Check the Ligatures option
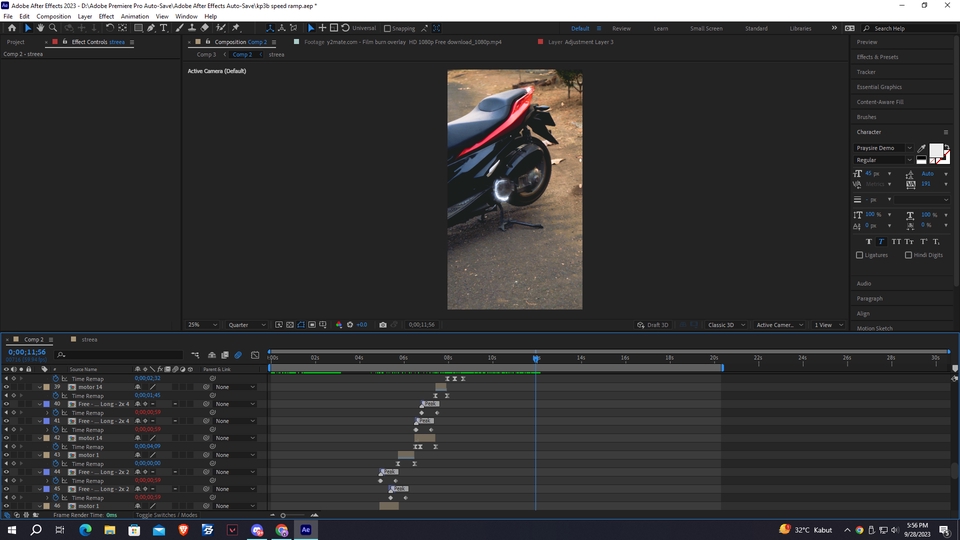This screenshot has width=960, height=540. point(860,255)
